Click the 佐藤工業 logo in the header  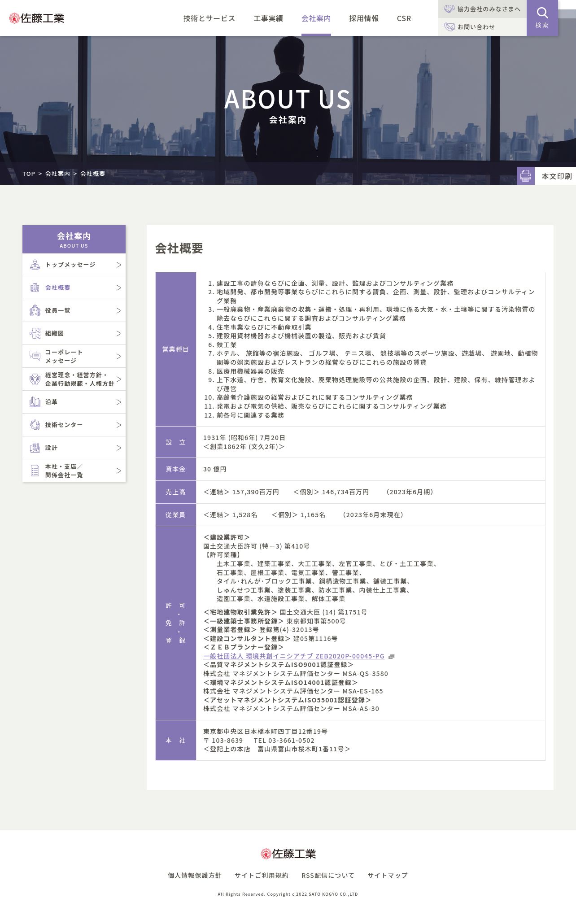click(x=37, y=18)
